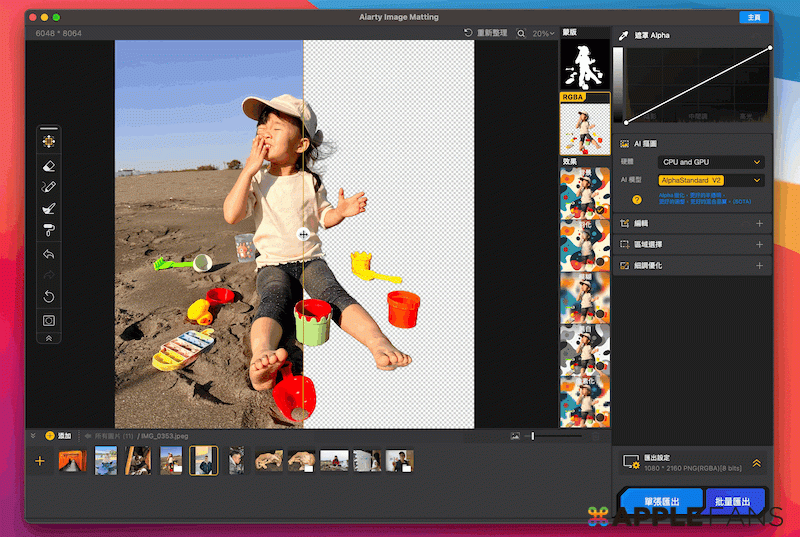
Task: Click the 重新整理 refresh button
Action: pyautogui.click(x=486, y=33)
